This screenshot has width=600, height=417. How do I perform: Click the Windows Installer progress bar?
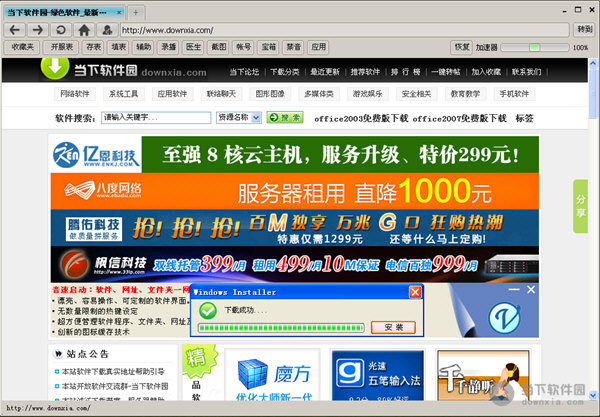coord(281,328)
